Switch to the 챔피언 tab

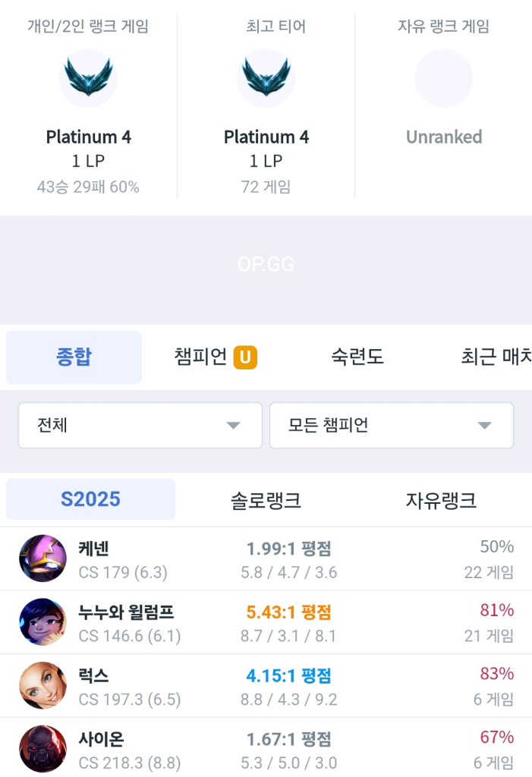pos(200,357)
